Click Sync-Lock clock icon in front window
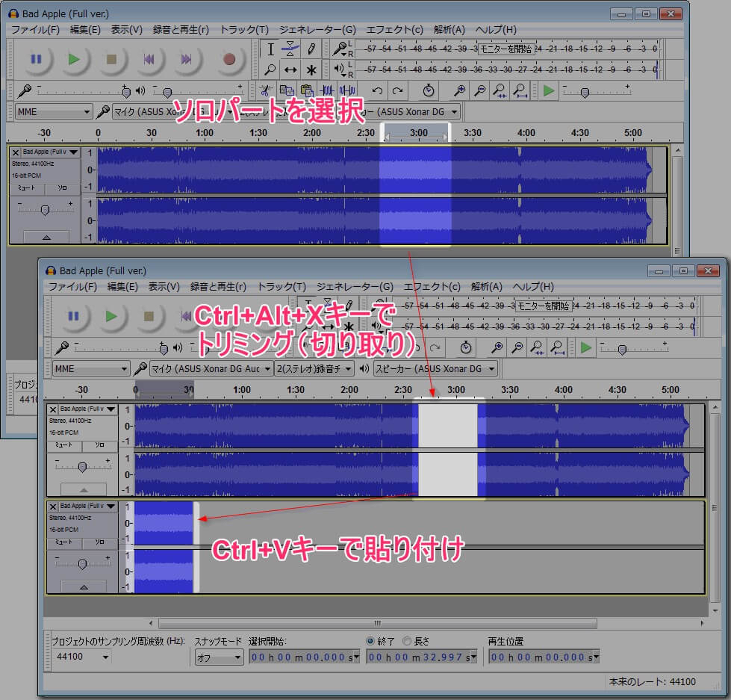 pyautogui.click(x=466, y=347)
